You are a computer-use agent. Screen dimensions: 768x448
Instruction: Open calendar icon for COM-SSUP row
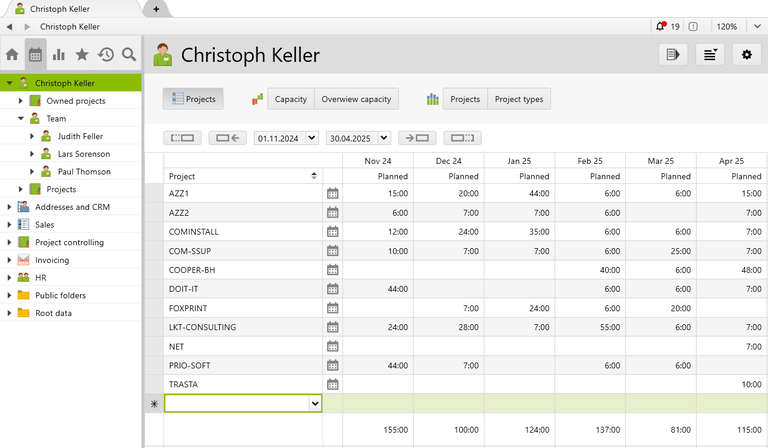[x=333, y=251]
